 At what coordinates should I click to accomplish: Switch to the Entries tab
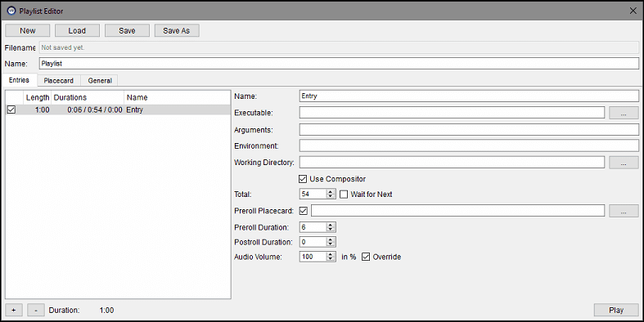20,80
